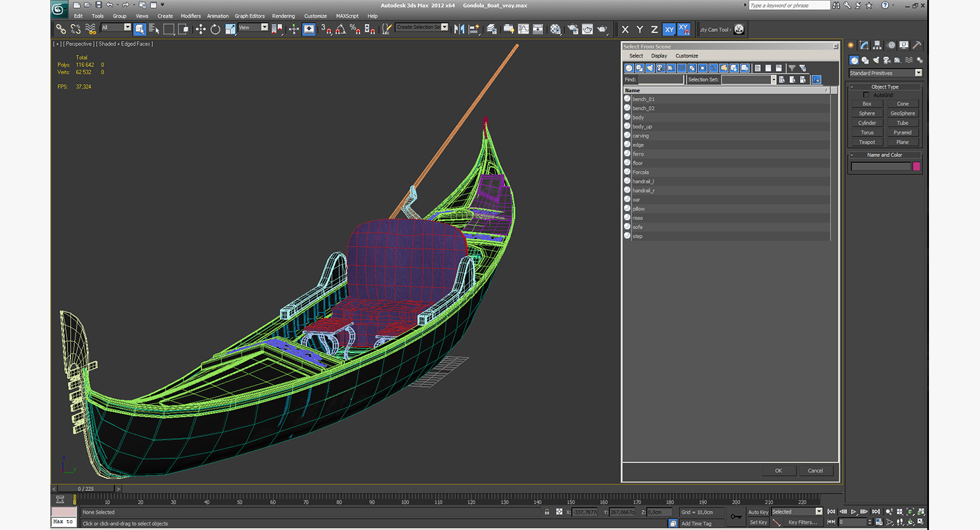Cancel the Select From Scene dialog
The image size is (980, 530).
815,470
